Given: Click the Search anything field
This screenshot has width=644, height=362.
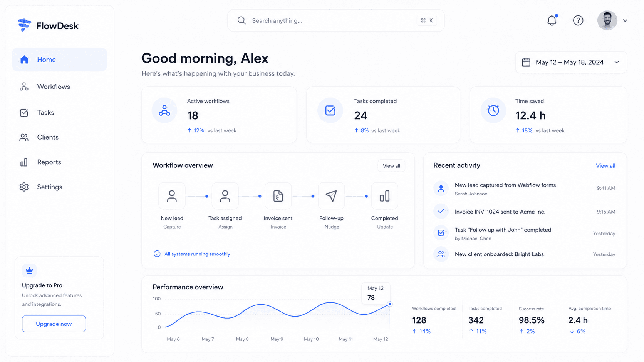Looking at the screenshot, I should pos(336,21).
